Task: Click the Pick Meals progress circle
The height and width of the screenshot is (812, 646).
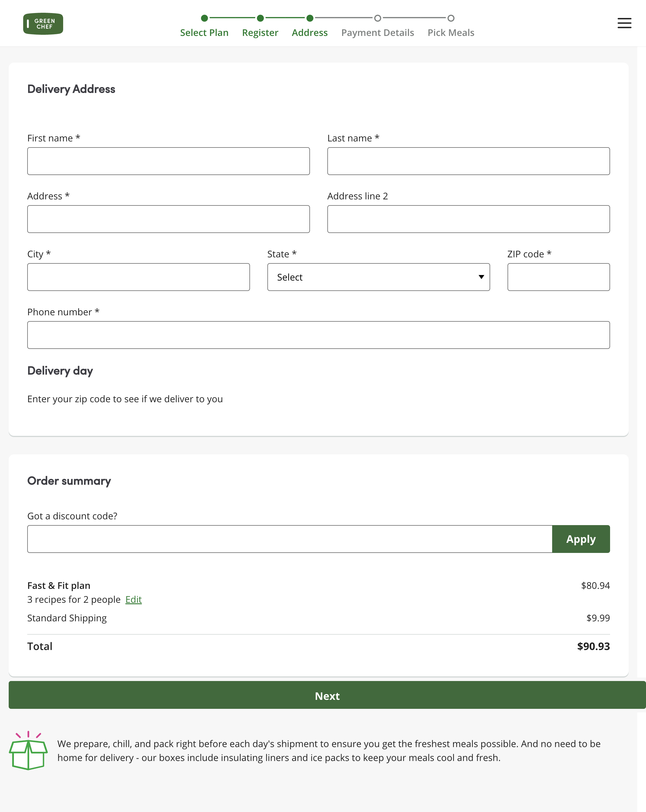Action: 451,17
